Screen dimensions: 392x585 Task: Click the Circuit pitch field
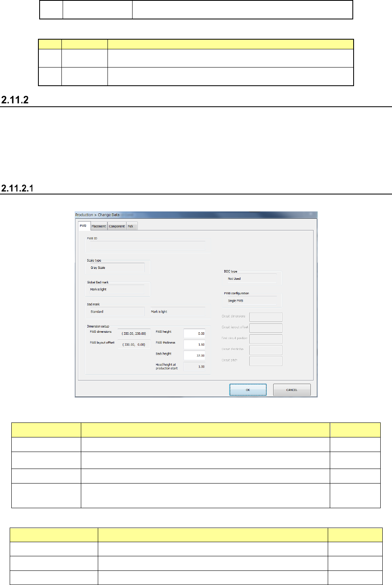(x=266, y=361)
